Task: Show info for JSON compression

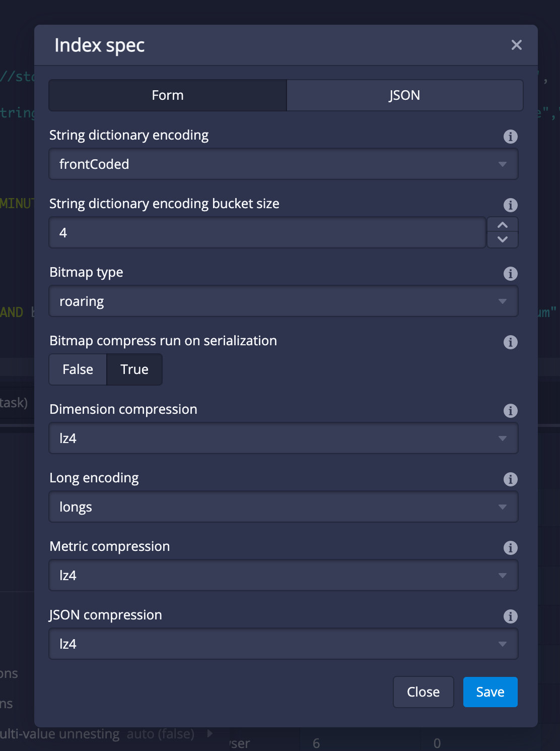Action: [510, 616]
